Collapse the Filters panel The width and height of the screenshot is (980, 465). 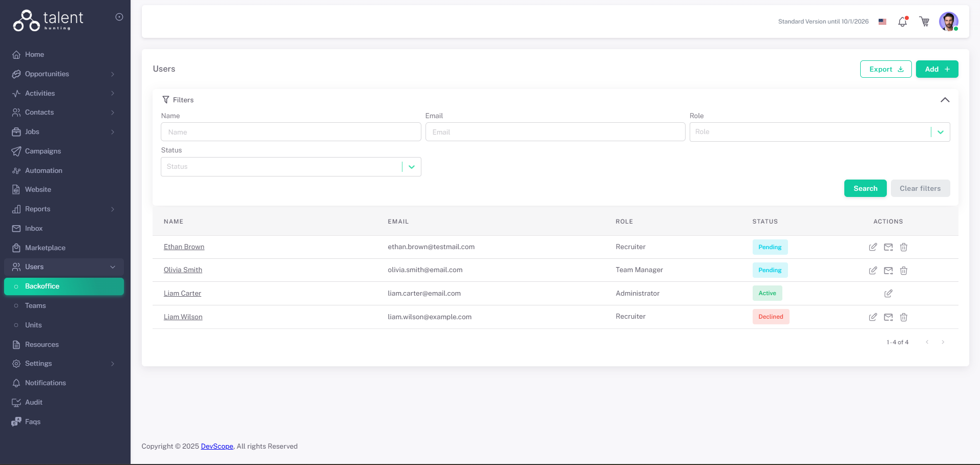pyautogui.click(x=945, y=100)
